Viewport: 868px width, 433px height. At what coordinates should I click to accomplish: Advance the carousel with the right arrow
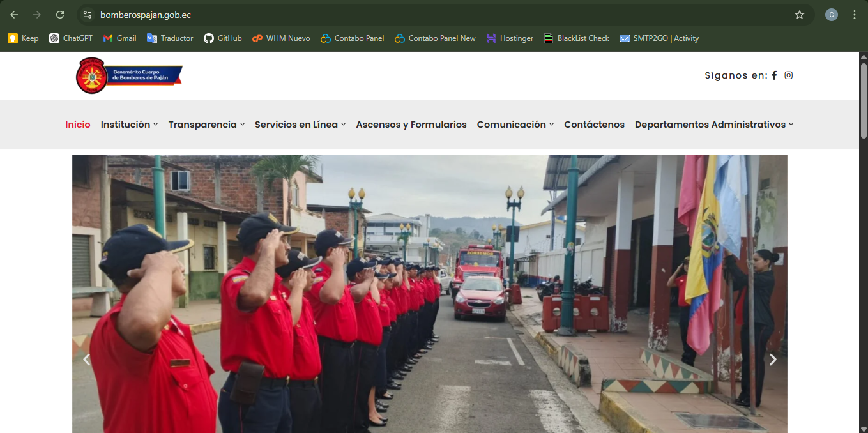pos(773,359)
